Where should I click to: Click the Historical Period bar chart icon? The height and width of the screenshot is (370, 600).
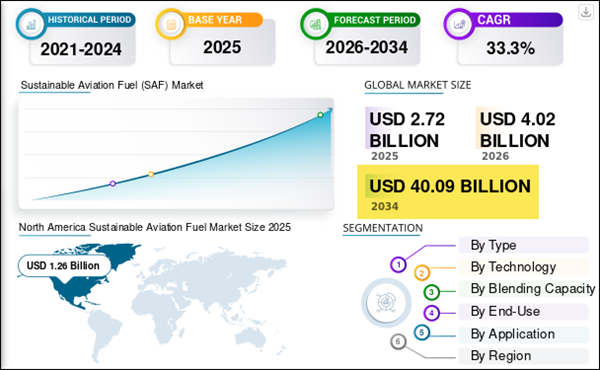[31, 24]
